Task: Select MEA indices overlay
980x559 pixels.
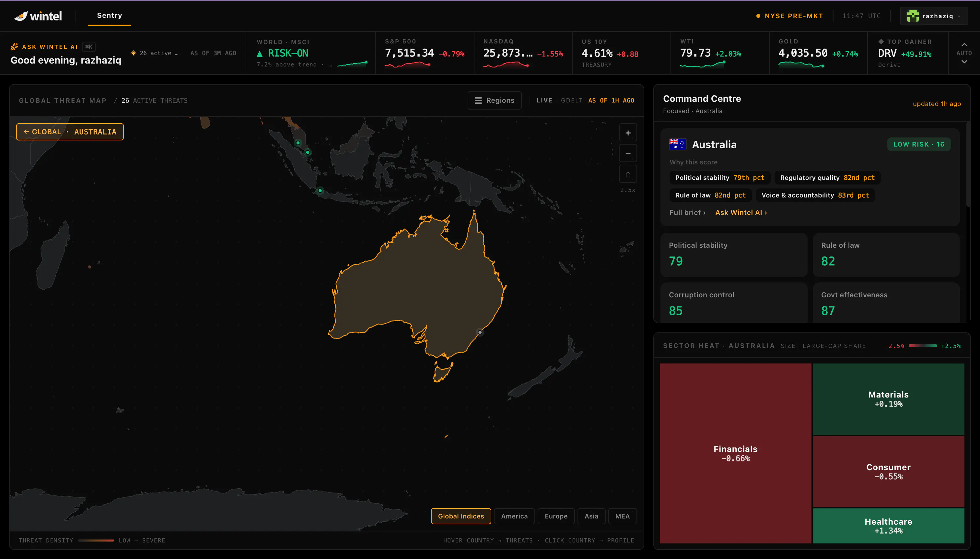Action: click(x=622, y=516)
